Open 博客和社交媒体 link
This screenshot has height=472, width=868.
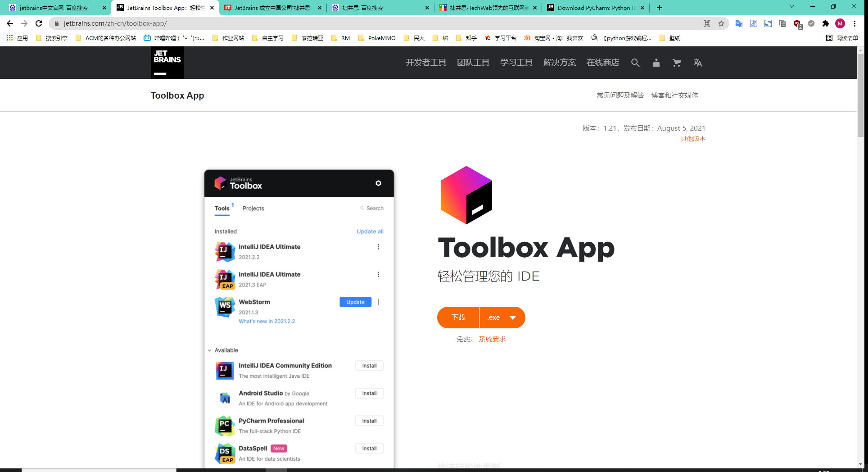pyautogui.click(x=675, y=95)
